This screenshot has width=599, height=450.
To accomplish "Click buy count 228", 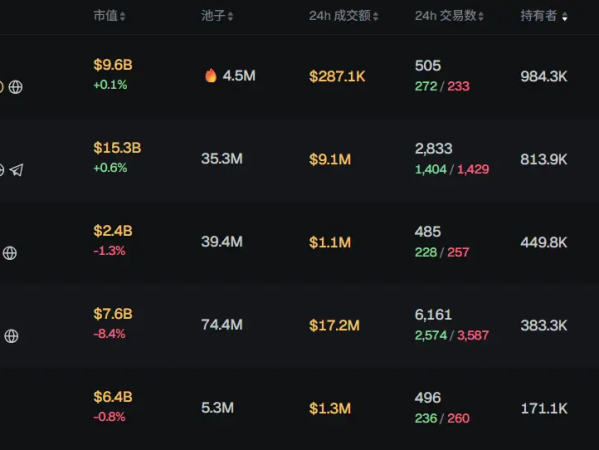I will coord(426,252).
